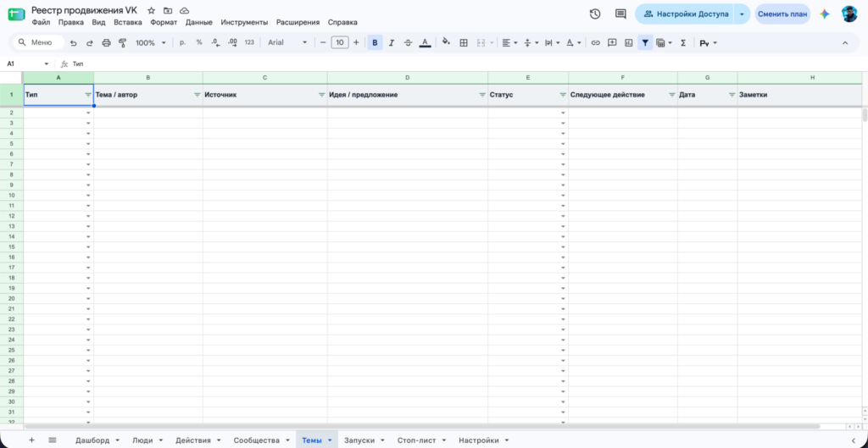
Task: Open the Файл menu
Action: pyautogui.click(x=41, y=23)
